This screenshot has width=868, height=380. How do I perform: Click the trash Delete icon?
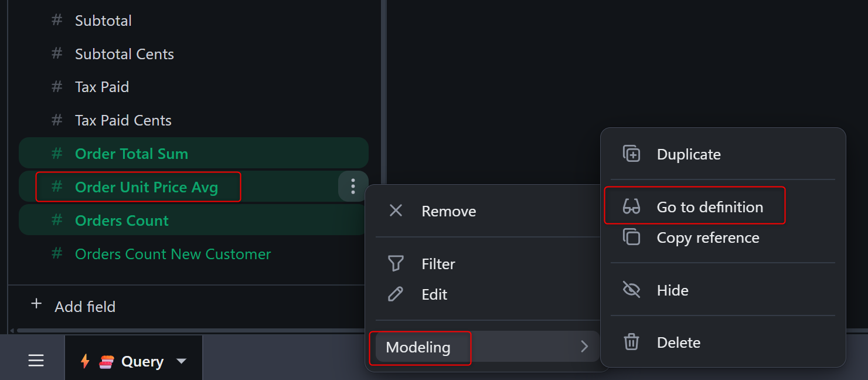pyautogui.click(x=631, y=342)
